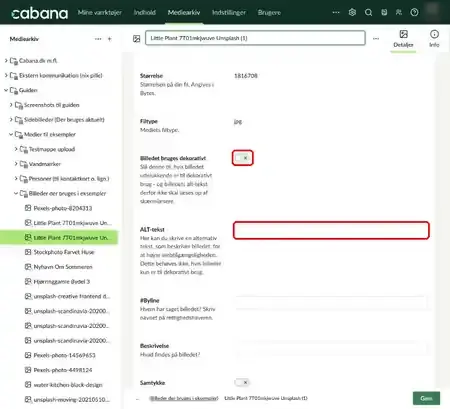Open the Indhold section

[145, 13]
